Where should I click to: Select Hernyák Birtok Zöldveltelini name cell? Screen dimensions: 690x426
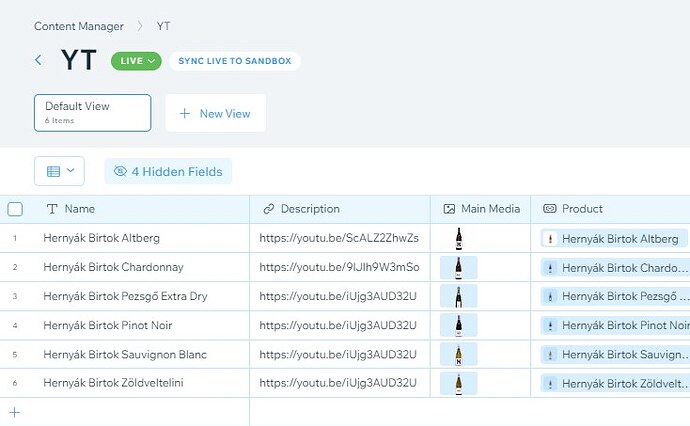tap(139, 383)
